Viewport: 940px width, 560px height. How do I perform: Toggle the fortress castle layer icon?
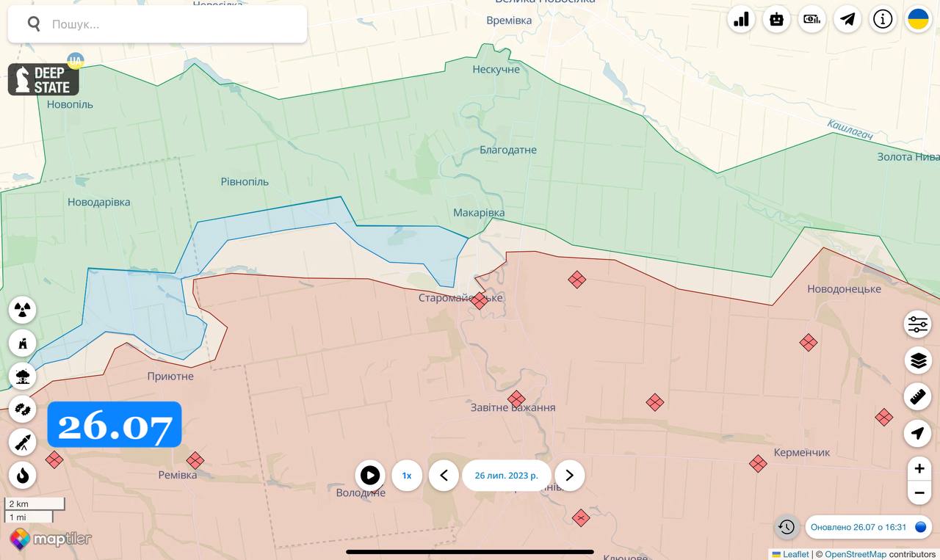23,343
